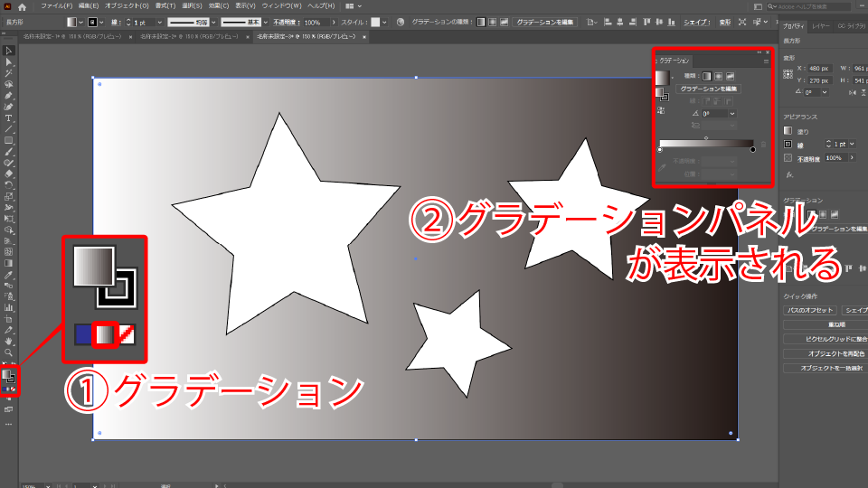Select black color stop on gradient slider
The image size is (868, 488).
(x=752, y=149)
